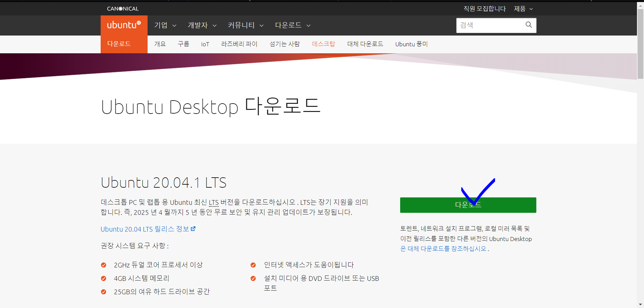Image resolution: width=644 pixels, height=308 pixels.
Task: Click the 설치 미디어 용 DVD 드라이브 text
Action: coord(321,283)
